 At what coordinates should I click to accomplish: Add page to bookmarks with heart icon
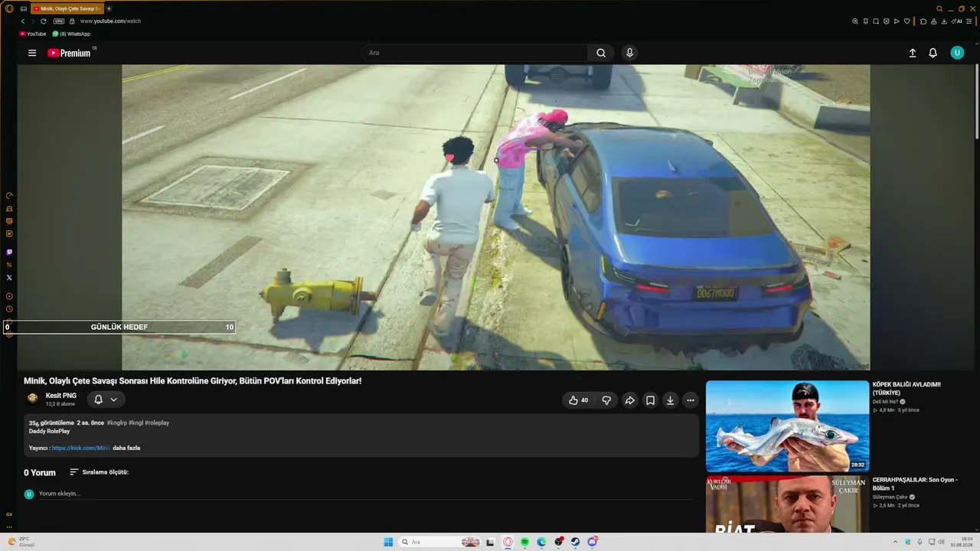907,21
